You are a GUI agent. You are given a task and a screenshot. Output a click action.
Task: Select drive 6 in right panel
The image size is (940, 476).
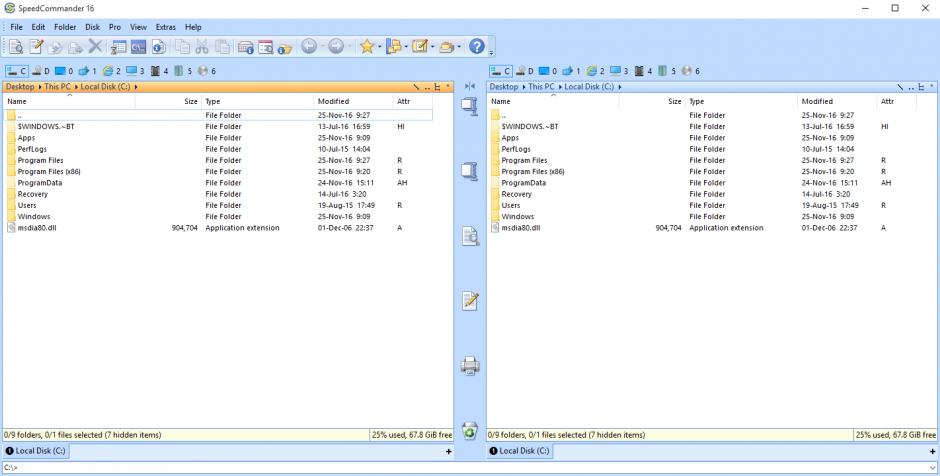tap(691, 71)
